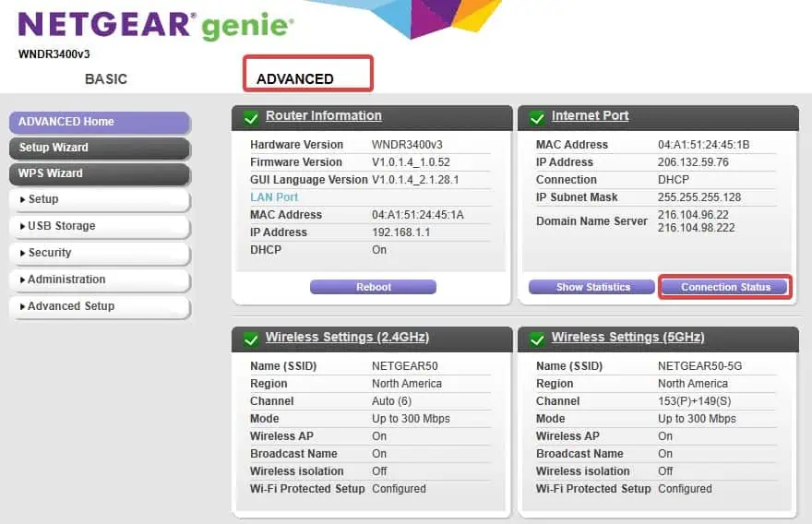Click firmware version V1.0.1.4_1.0.52
The width and height of the screenshot is (812, 524).
pyautogui.click(x=411, y=162)
